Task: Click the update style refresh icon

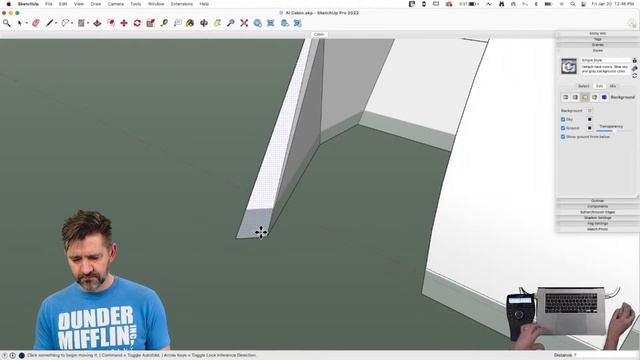Action: click(x=634, y=76)
